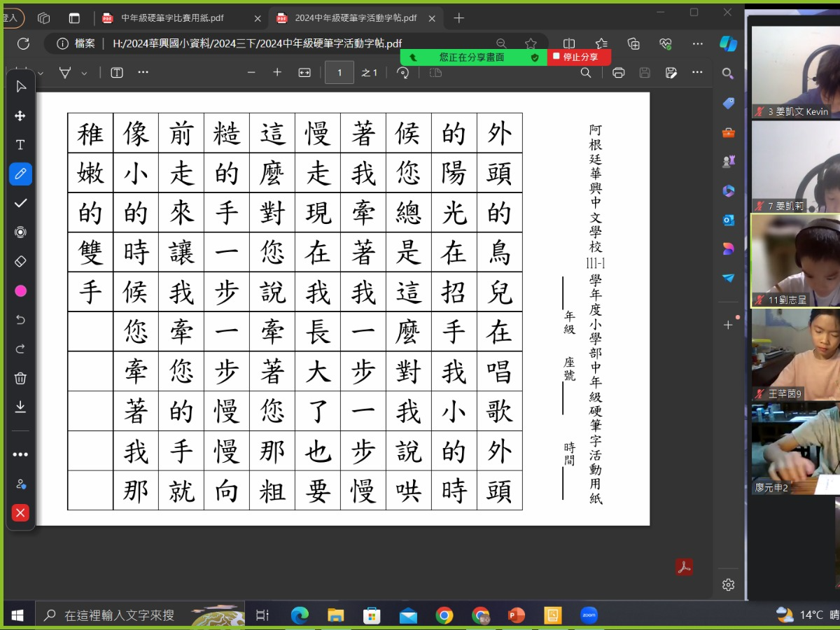Select the pen drawing tool in annotation toolbar
This screenshot has width=840, height=630.
[20, 174]
